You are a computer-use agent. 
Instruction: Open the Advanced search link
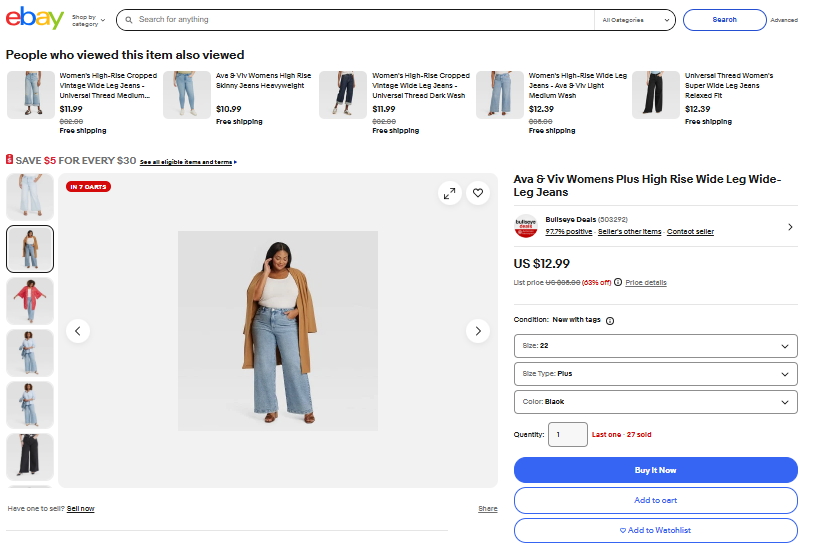[x=784, y=20]
